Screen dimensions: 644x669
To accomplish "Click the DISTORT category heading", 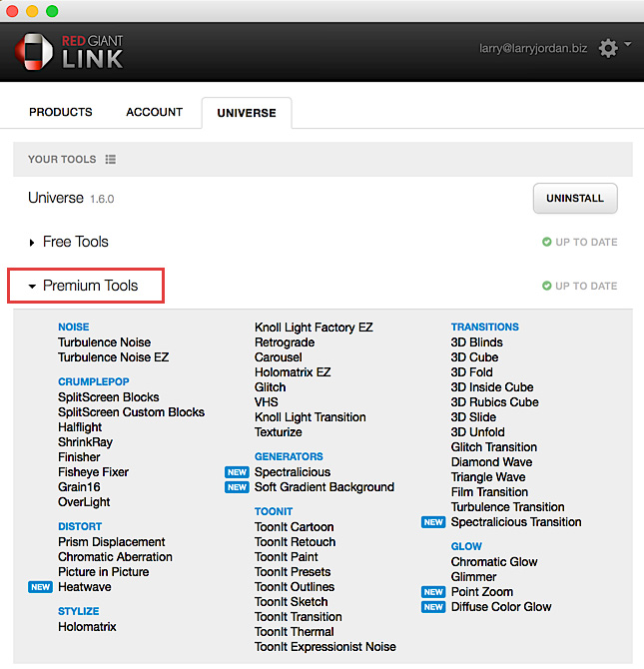I will pos(80,526).
